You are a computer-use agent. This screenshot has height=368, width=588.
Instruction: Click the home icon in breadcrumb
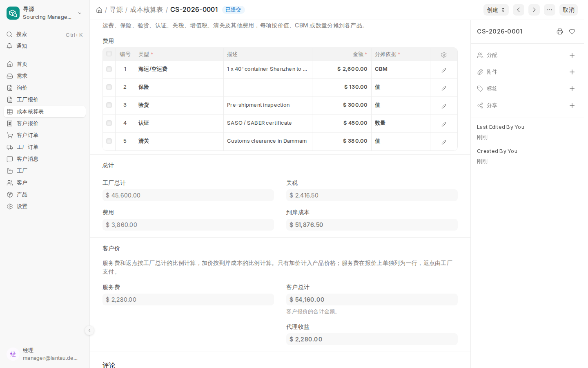tap(99, 10)
